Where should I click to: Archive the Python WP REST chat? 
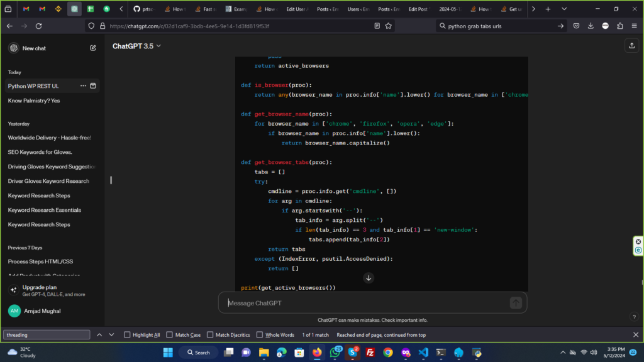(93, 86)
